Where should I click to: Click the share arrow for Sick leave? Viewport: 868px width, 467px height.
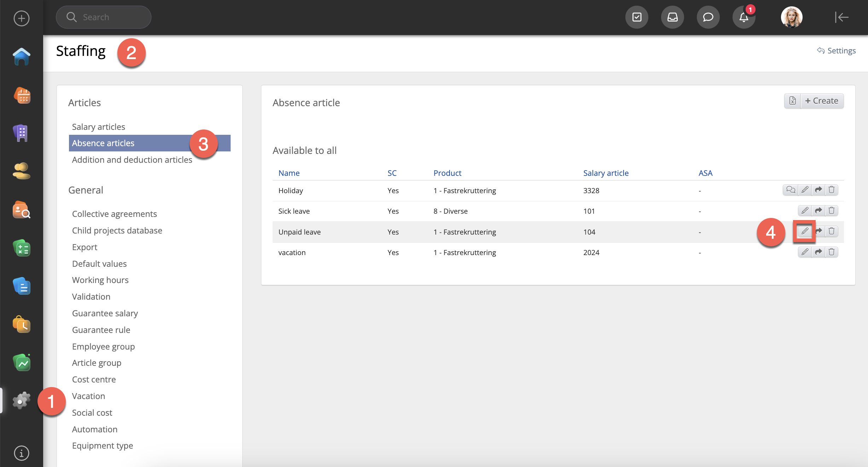818,211
